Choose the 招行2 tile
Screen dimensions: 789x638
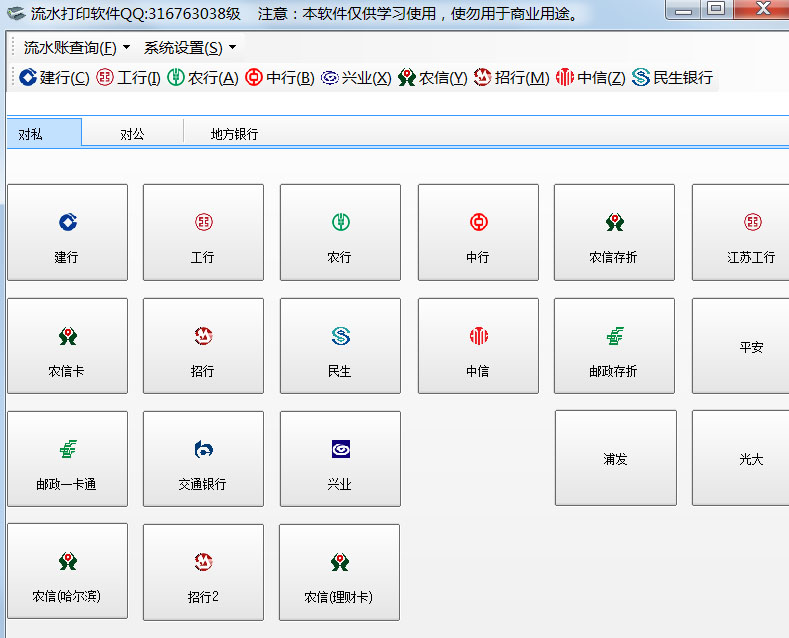[203, 572]
